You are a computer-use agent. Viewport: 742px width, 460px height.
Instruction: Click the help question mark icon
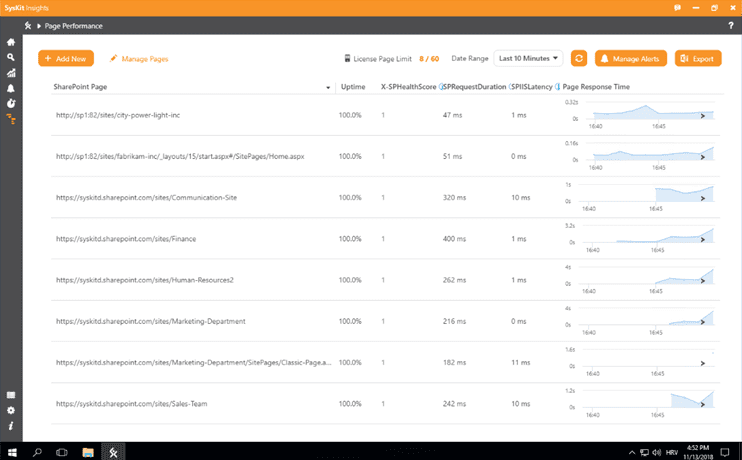tap(731, 26)
